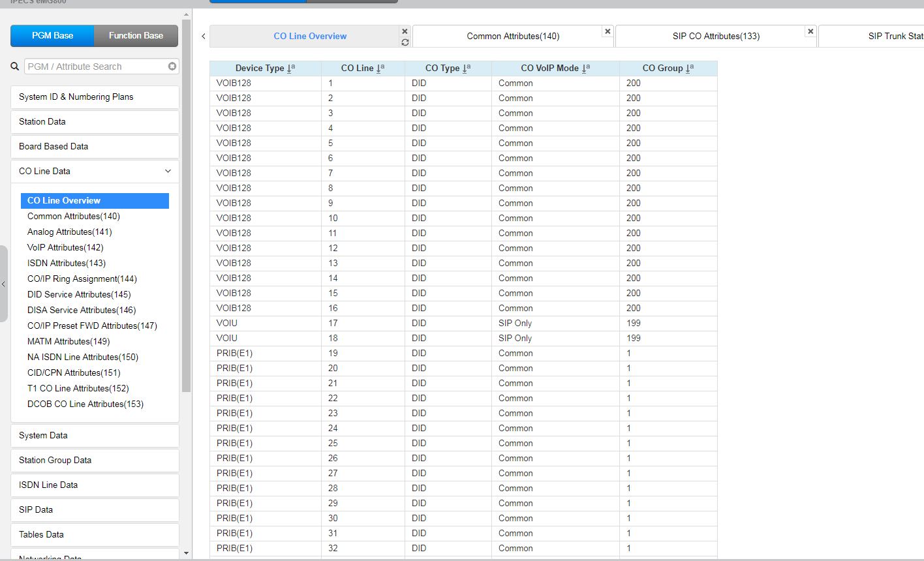Sort by CO VoIP Mode column icon

click(587, 68)
